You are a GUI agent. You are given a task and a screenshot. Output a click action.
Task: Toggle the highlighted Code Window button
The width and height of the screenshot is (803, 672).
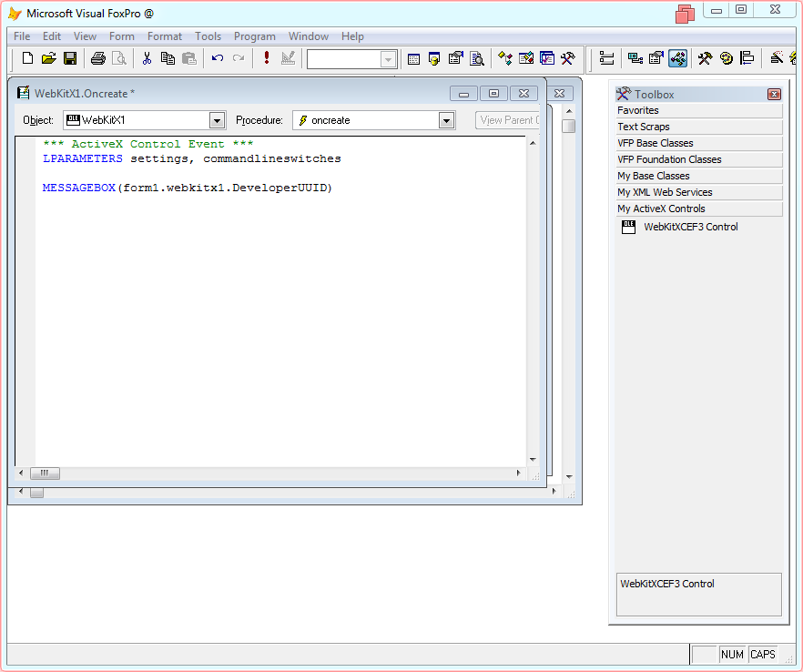click(677, 58)
